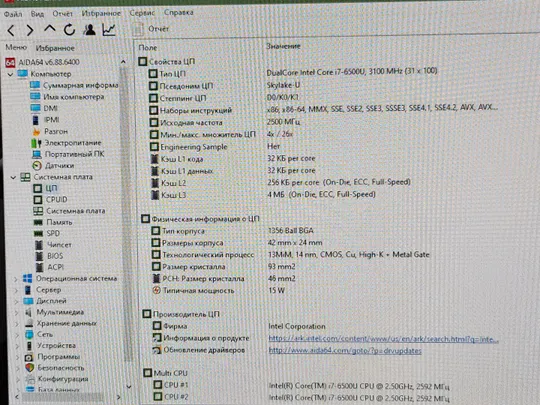
Task: Expand the Устройства tree node
Action: [x=17, y=346]
